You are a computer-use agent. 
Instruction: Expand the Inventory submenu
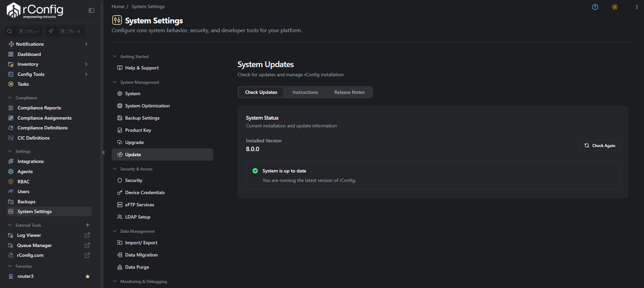(x=86, y=64)
